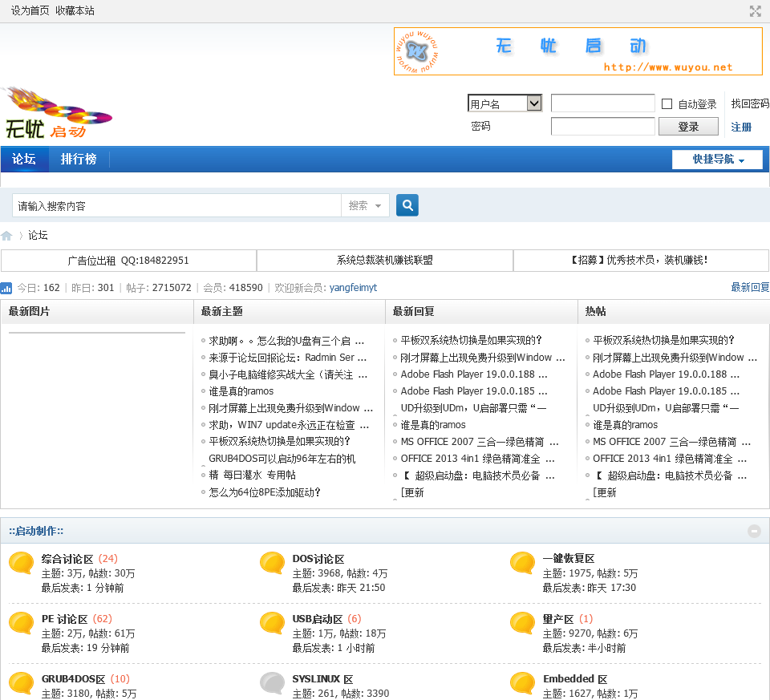Click the gray SYSLINUX 区 forum icon
770x700 pixels.
(x=272, y=683)
